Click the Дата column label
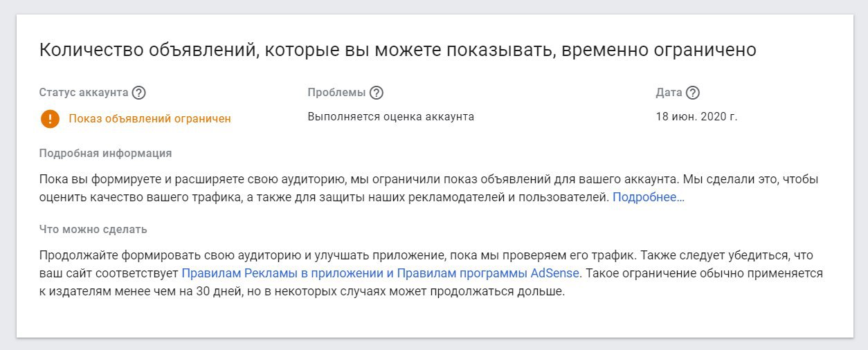The height and width of the screenshot is (350, 868). pos(669,93)
